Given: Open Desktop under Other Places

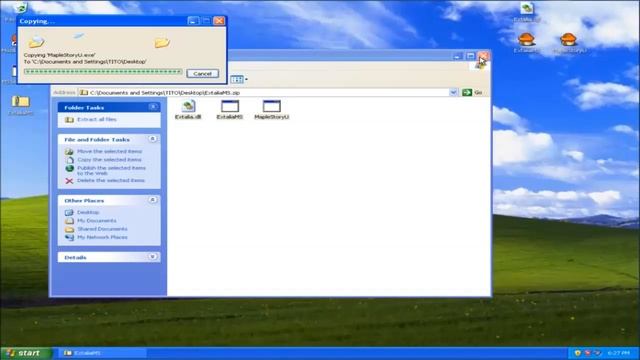Looking at the screenshot, I should coord(88,212).
